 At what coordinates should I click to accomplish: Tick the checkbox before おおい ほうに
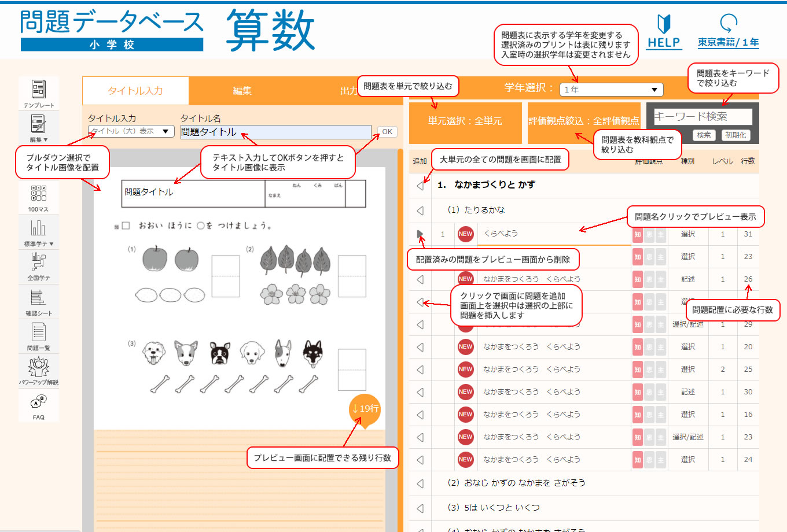coord(126,226)
